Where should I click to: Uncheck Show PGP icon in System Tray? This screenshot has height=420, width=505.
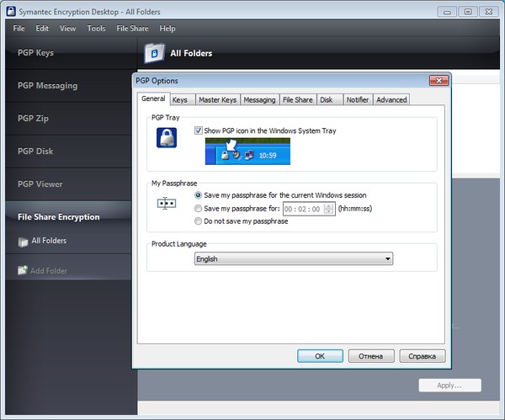pyautogui.click(x=199, y=130)
